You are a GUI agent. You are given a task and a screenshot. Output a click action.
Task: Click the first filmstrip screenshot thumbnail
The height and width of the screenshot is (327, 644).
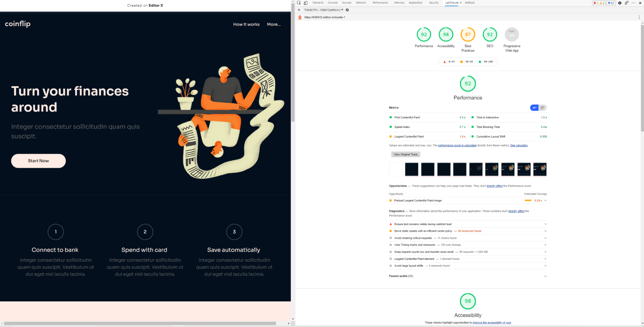pos(396,169)
